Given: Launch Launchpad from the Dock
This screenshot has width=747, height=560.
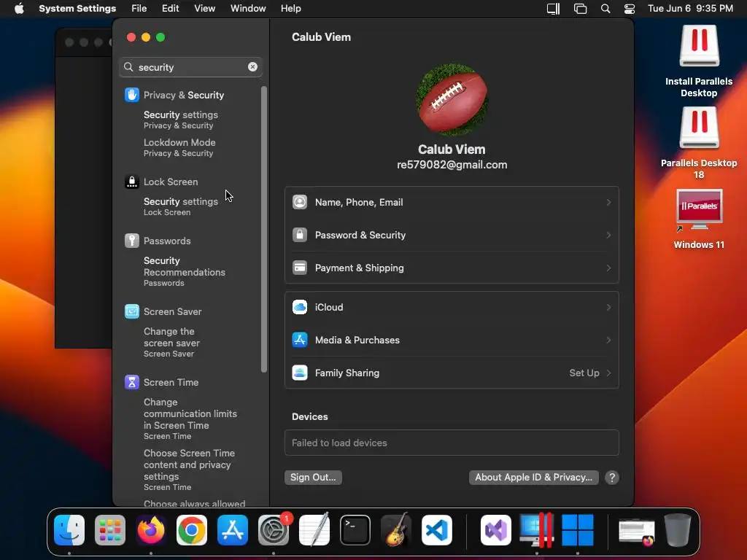Looking at the screenshot, I should pyautogui.click(x=110, y=530).
